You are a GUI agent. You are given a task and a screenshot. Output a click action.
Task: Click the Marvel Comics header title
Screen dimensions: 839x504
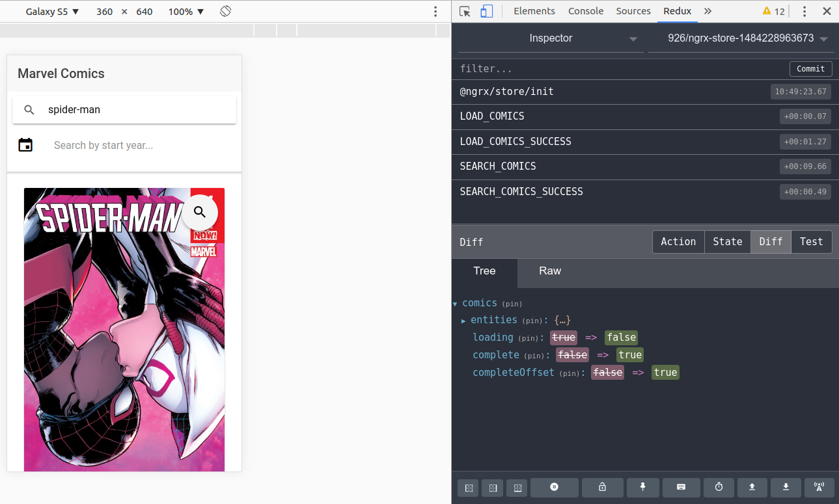coord(61,73)
